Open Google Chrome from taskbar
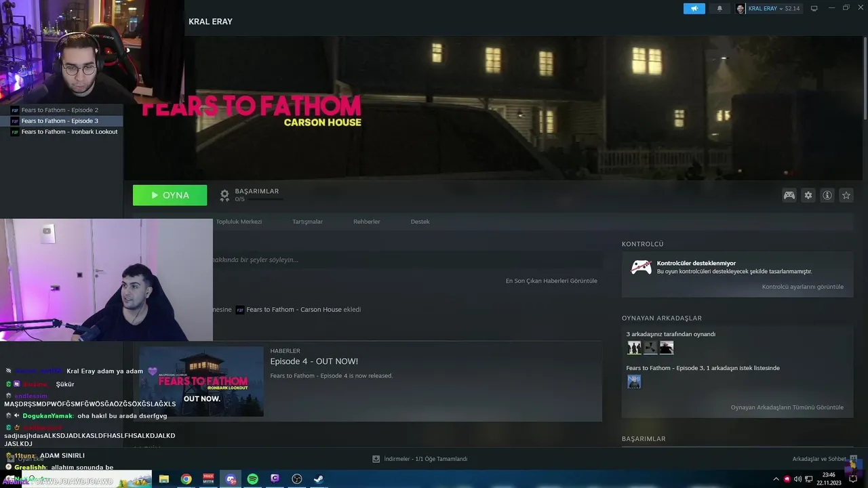This screenshot has height=488, width=868. 186,479
